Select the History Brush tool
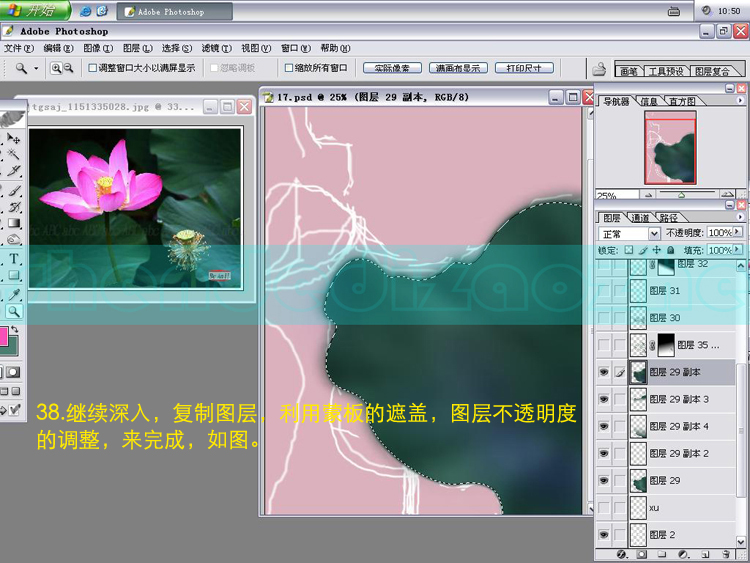The width and height of the screenshot is (750, 563). pos(13,207)
